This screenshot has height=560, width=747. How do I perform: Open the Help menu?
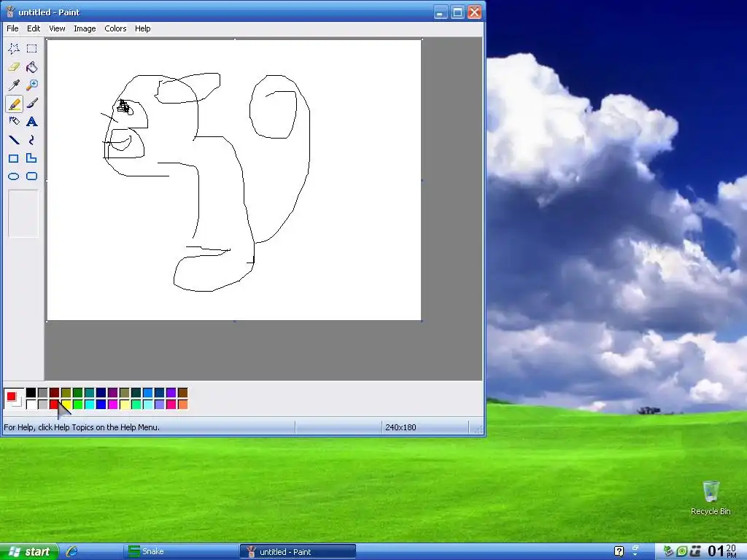click(x=142, y=28)
